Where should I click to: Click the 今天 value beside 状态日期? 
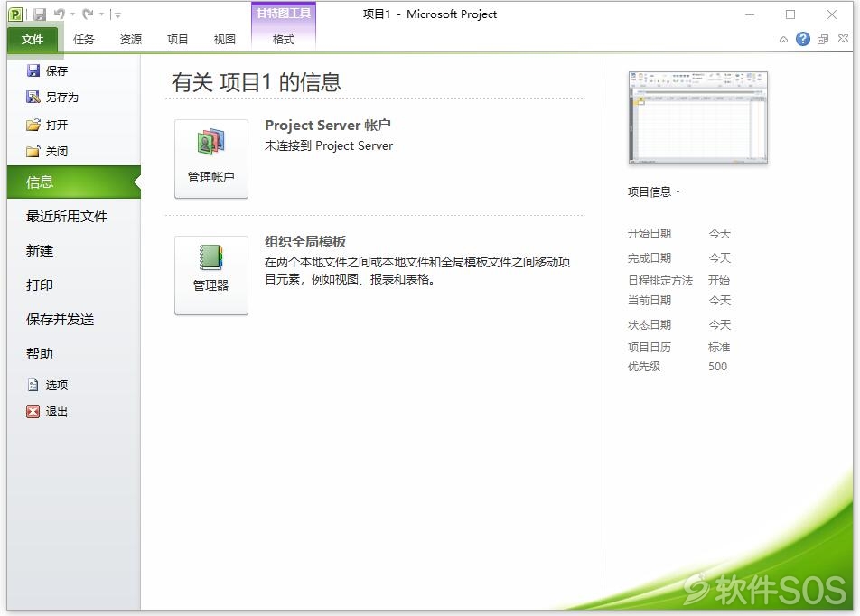coord(720,325)
